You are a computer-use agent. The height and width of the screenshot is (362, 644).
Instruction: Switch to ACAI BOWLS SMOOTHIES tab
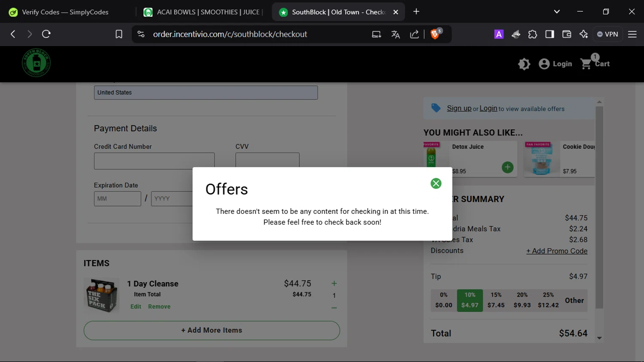point(204,12)
